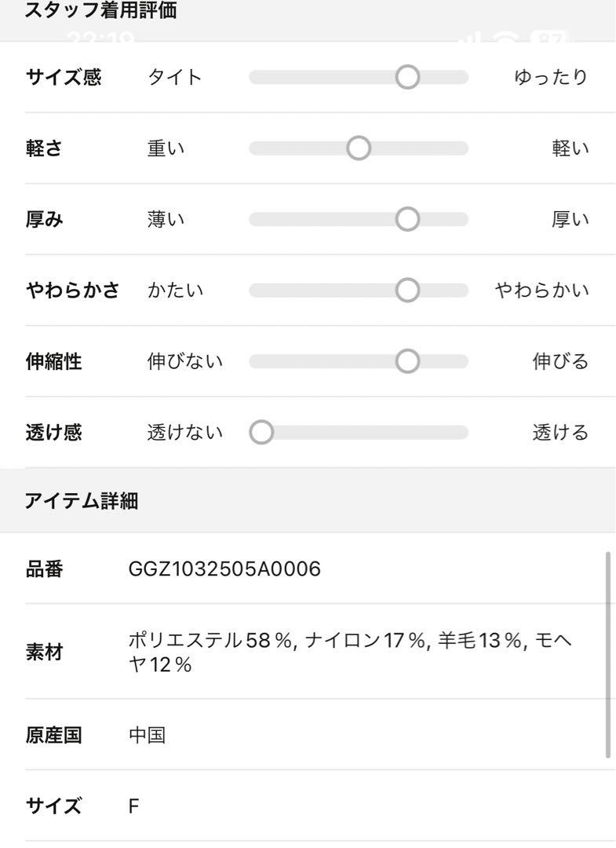Click the スタッフ着用評価 section header
The height and width of the screenshot is (848, 616).
[x=100, y=11]
